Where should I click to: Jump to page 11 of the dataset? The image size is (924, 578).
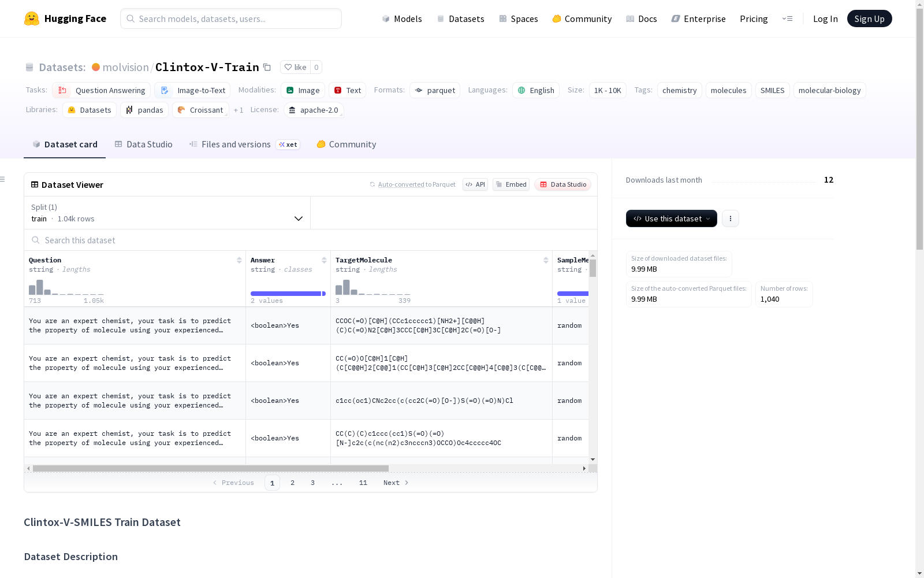tap(363, 483)
